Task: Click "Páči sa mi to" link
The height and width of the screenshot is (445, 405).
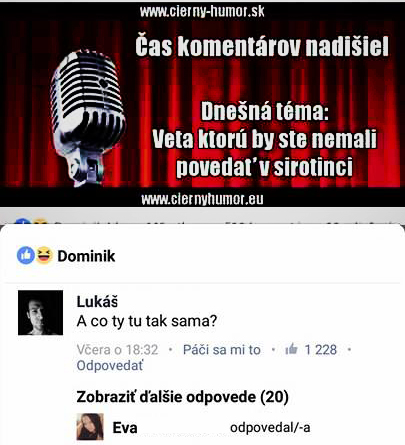Action: pos(222,350)
